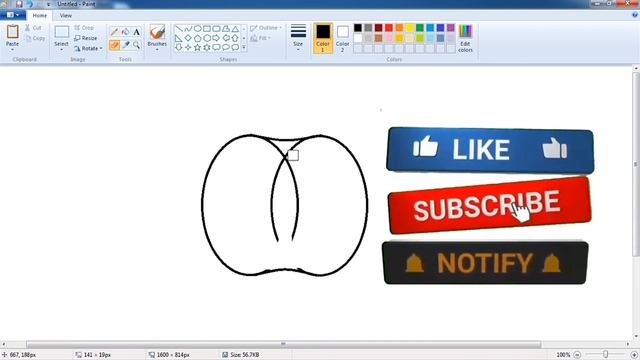
Task: Choose the Five-point star shape
Action: pyautogui.click(x=197, y=47)
